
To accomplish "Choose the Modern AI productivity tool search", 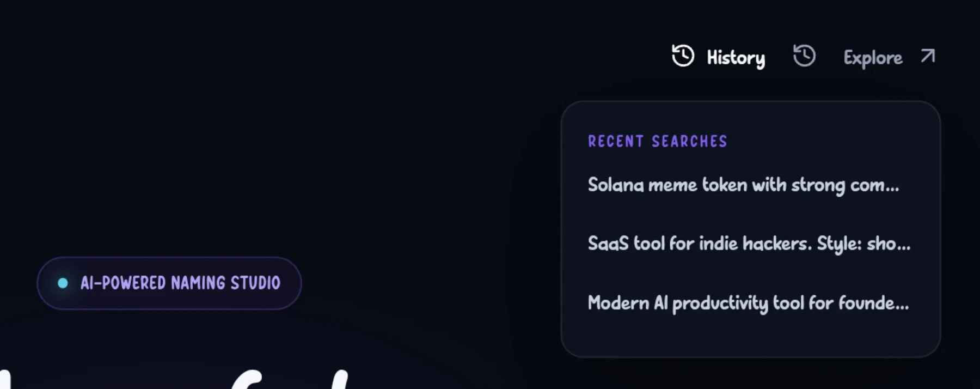I will coord(748,303).
